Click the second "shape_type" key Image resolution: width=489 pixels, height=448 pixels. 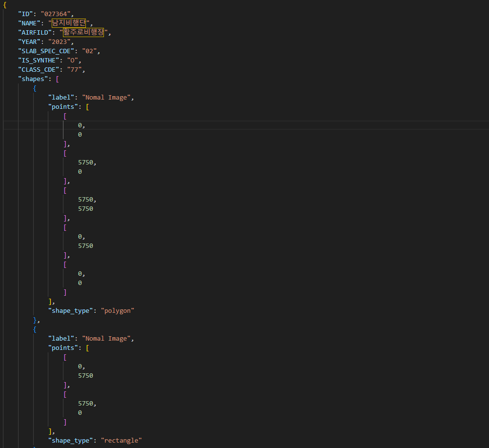point(70,441)
